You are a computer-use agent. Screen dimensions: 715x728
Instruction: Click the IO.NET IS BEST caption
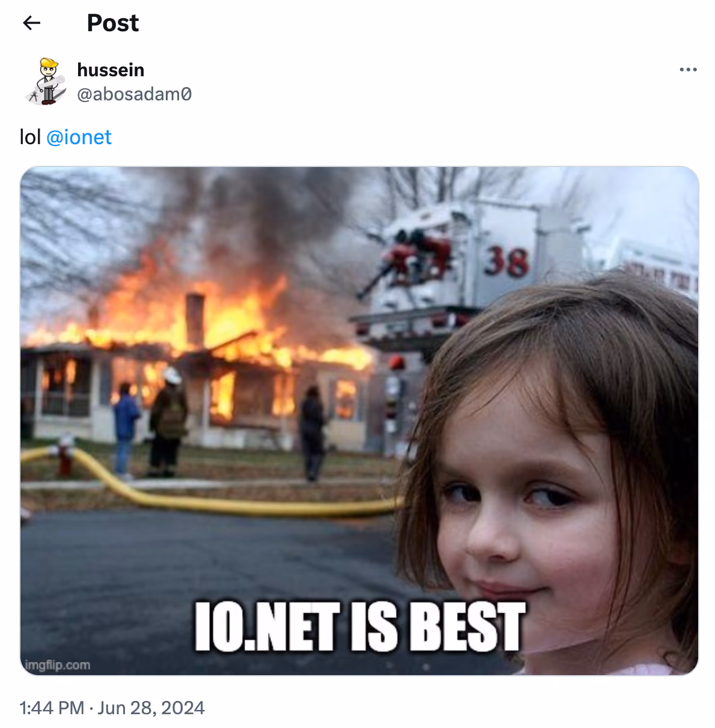click(x=360, y=626)
